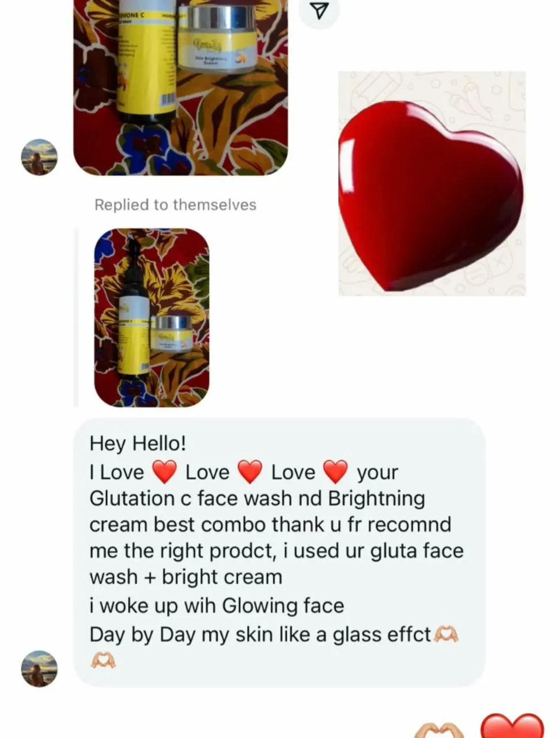Open the replied-to product photo thumbnail
Screen dimensions: 560x738
pyautogui.click(x=152, y=317)
